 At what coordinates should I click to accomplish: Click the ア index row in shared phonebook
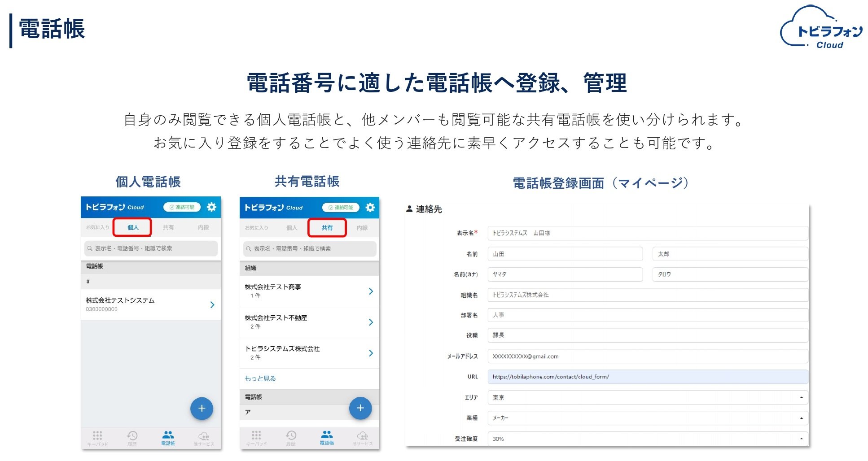(x=309, y=413)
